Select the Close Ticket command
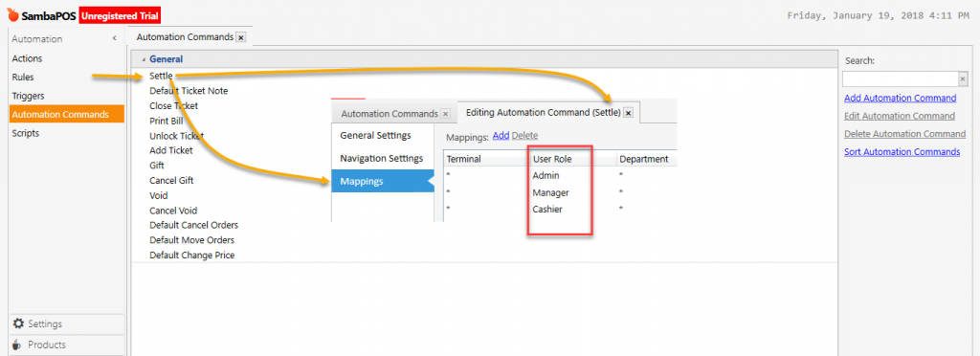 click(174, 105)
